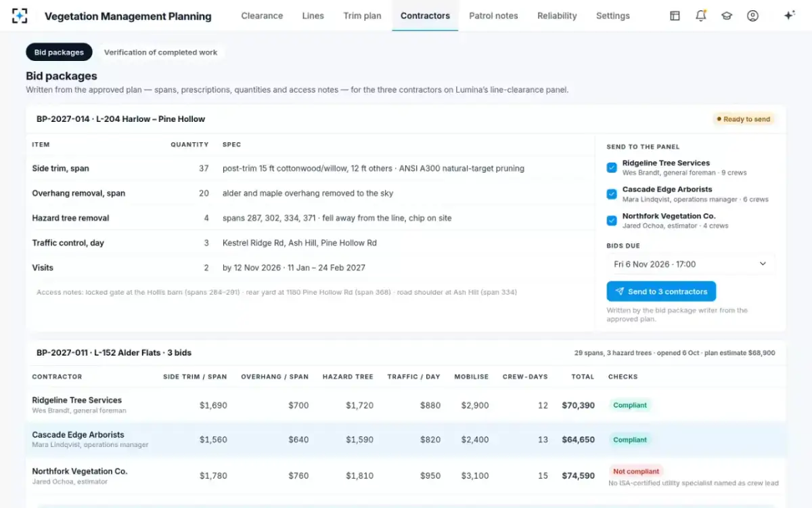Image resolution: width=812 pixels, height=508 pixels.
Task: Select the Bid packages sub-tab
Action: [x=59, y=52]
